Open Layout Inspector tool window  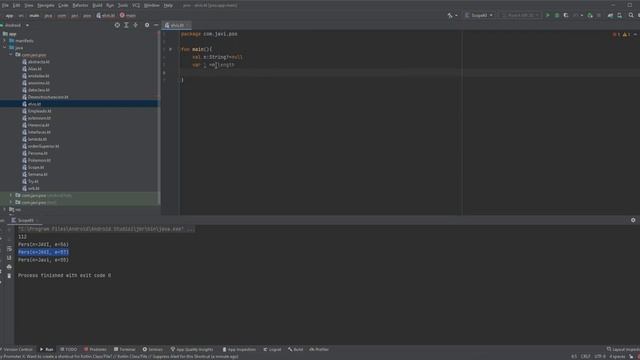point(623,349)
